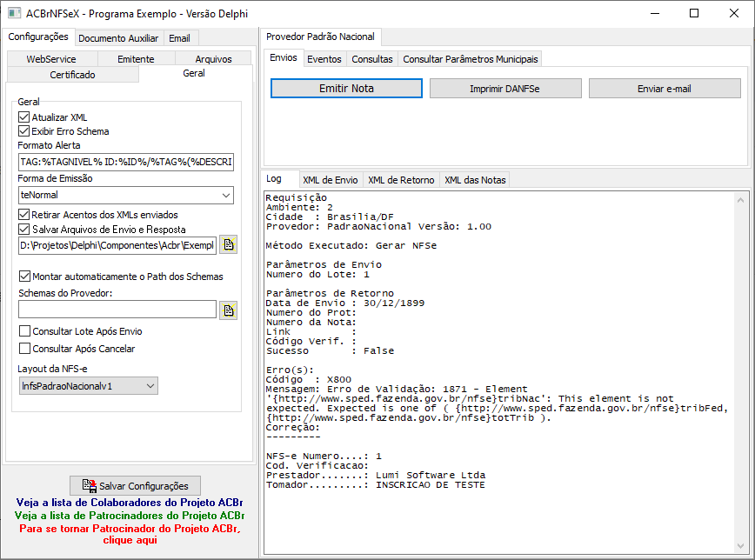Click the Imprimir DANFSe button
The height and width of the screenshot is (560, 755).
[505, 89]
